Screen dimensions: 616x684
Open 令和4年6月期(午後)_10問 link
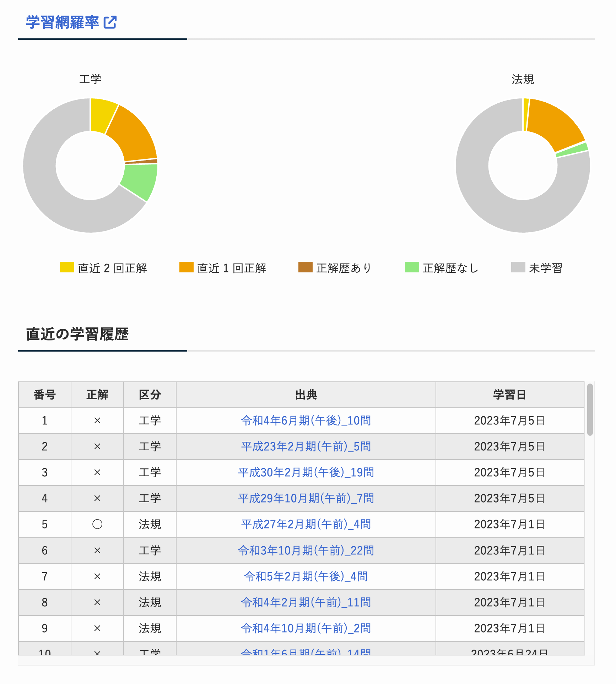306,420
